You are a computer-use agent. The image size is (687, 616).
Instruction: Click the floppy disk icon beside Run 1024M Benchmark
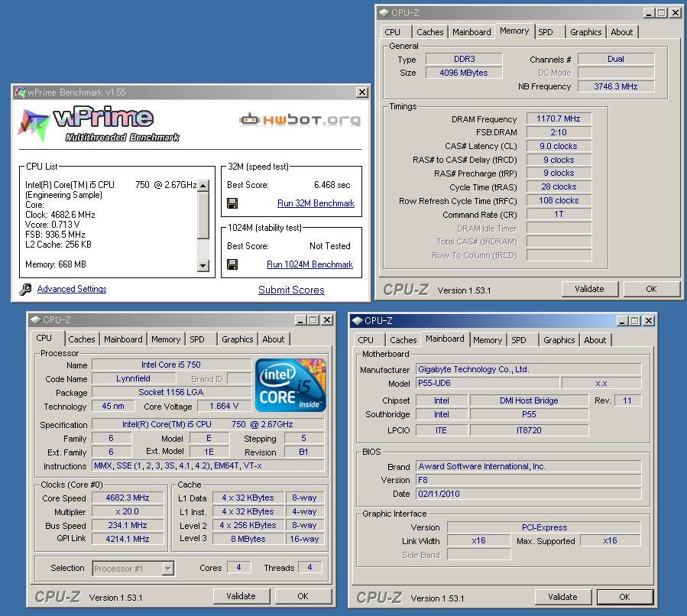click(232, 264)
